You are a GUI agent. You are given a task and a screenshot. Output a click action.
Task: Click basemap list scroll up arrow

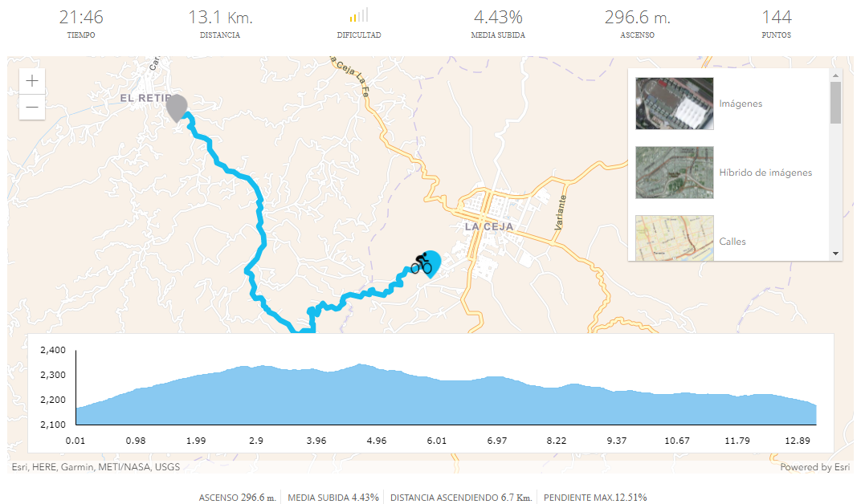pos(836,75)
